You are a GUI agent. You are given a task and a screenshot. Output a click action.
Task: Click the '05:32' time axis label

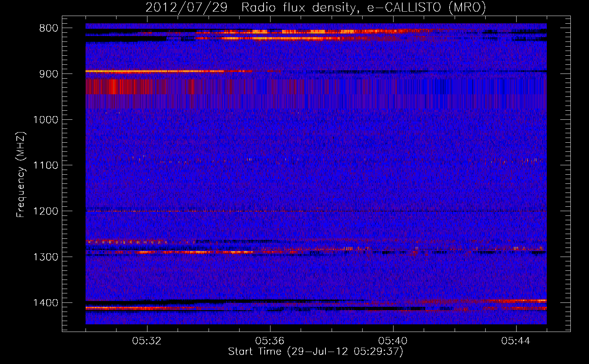click(147, 341)
